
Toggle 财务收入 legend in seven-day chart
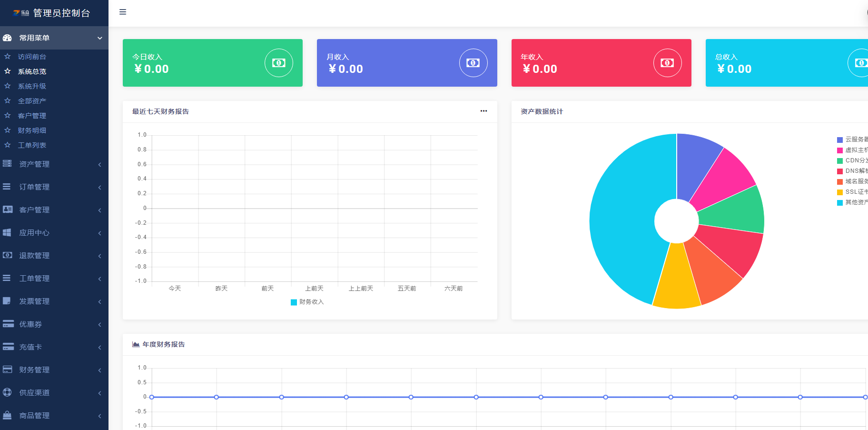coord(307,302)
